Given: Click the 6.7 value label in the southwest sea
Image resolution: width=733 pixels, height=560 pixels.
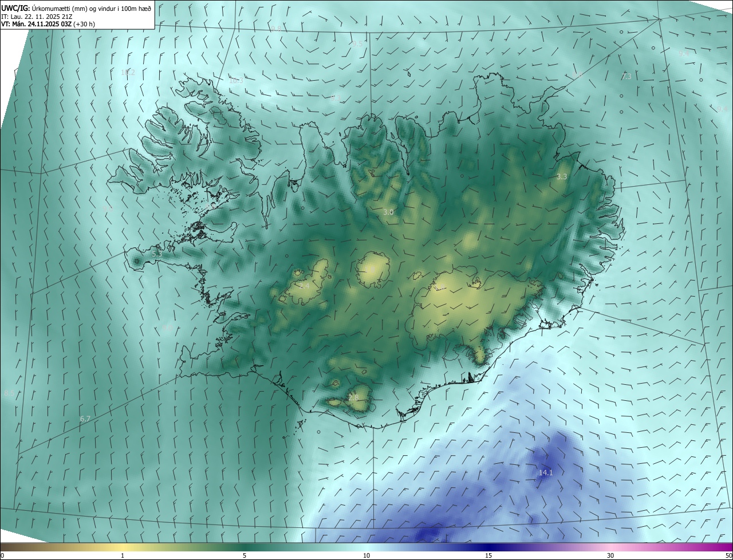Looking at the screenshot, I should 85,419.
